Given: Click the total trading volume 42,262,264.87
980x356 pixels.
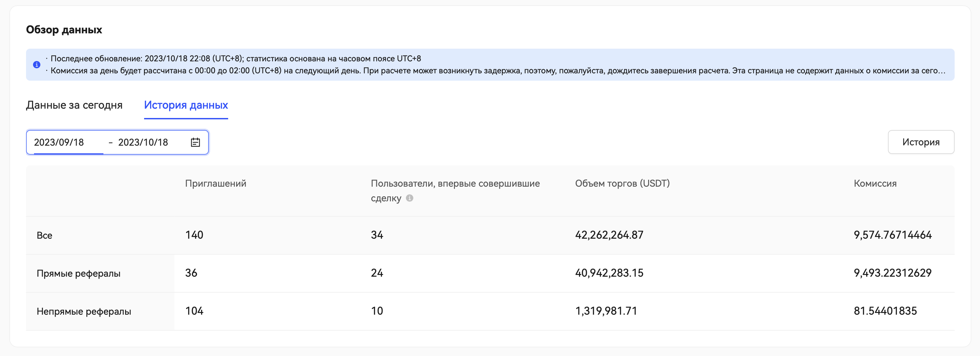Looking at the screenshot, I should point(609,235).
